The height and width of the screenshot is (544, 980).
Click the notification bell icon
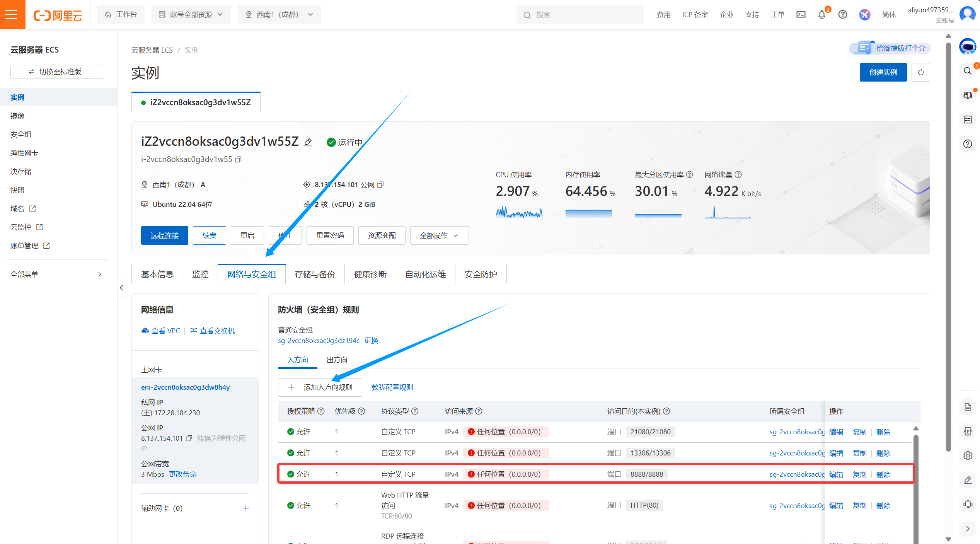[x=822, y=15]
